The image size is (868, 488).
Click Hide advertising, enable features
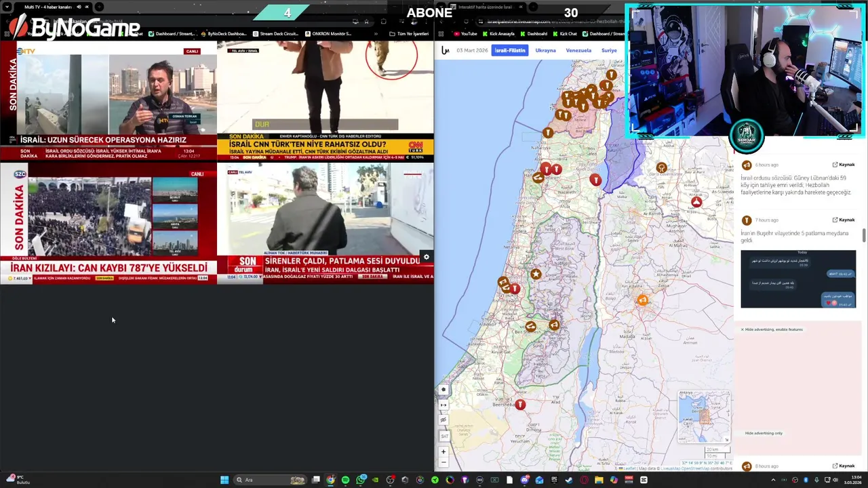(x=772, y=329)
